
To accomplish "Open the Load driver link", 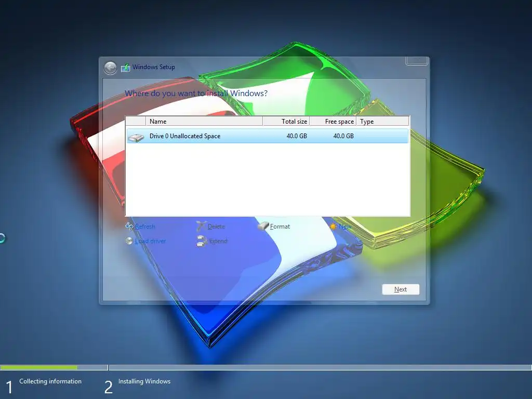I will (x=150, y=241).
